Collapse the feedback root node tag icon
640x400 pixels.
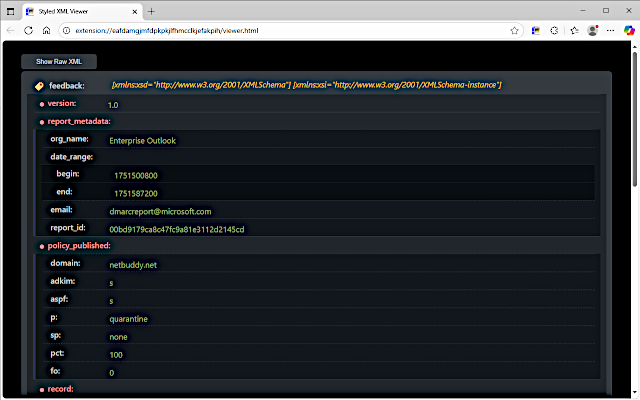[x=39, y=86]
